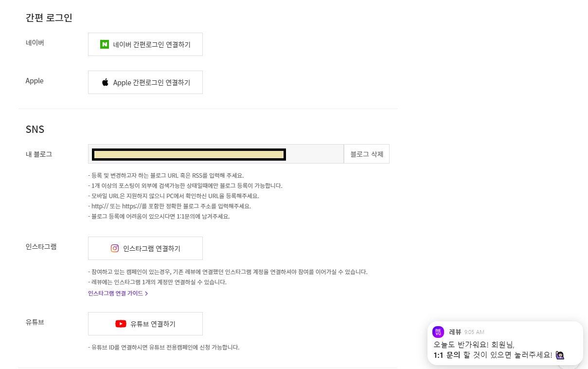Click the SNS section heading

point(35,129)
